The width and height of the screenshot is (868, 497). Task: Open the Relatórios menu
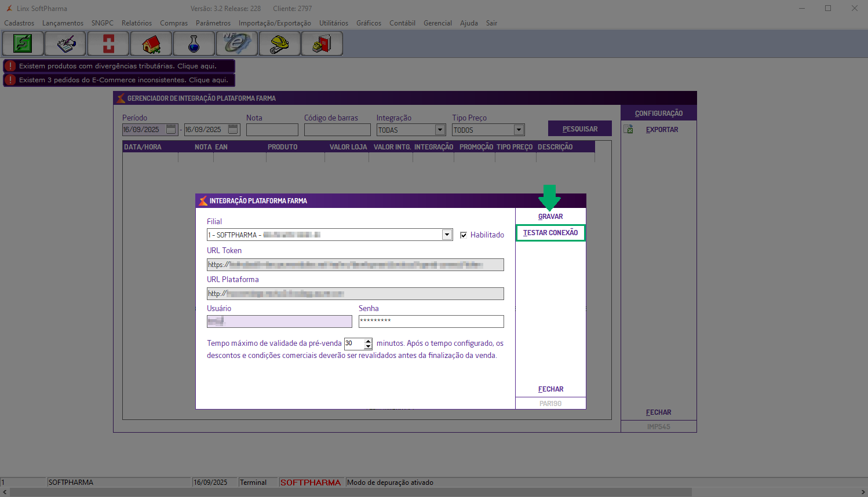click(137, 23)
